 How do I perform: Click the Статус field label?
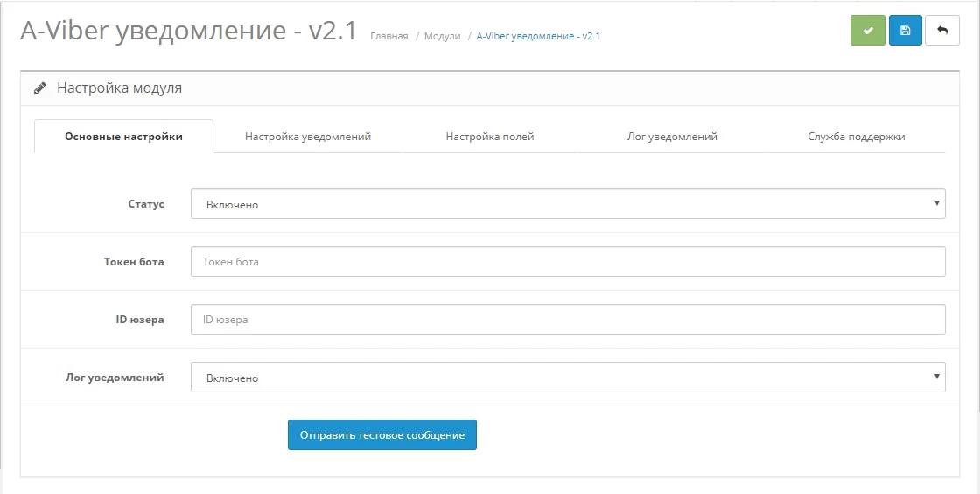coord(146,204)
